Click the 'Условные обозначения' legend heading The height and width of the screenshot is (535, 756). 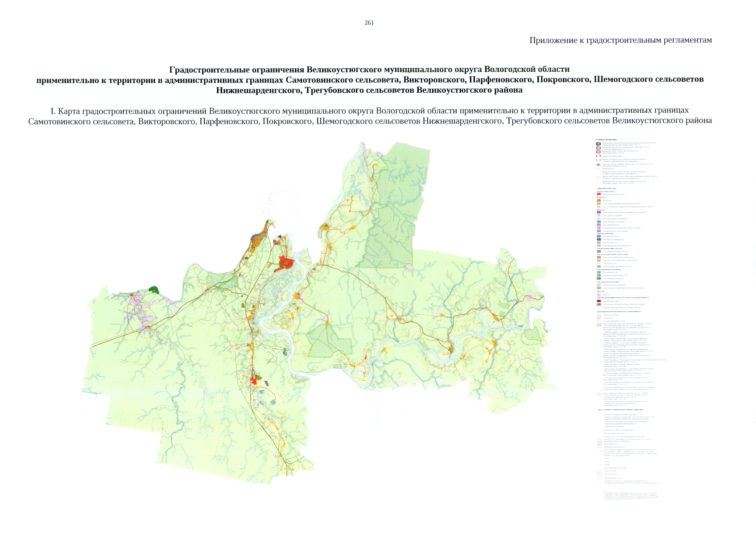[x=606, y=140]
